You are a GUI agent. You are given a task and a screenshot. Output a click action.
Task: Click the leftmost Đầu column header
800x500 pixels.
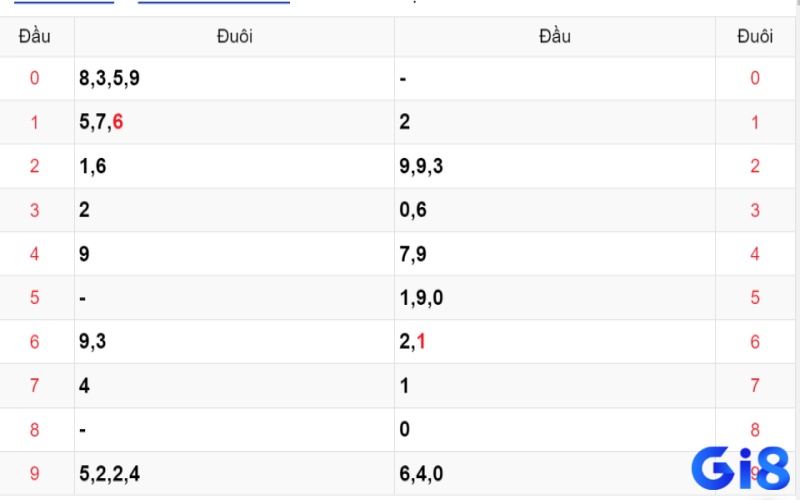[x=35, y=37]
